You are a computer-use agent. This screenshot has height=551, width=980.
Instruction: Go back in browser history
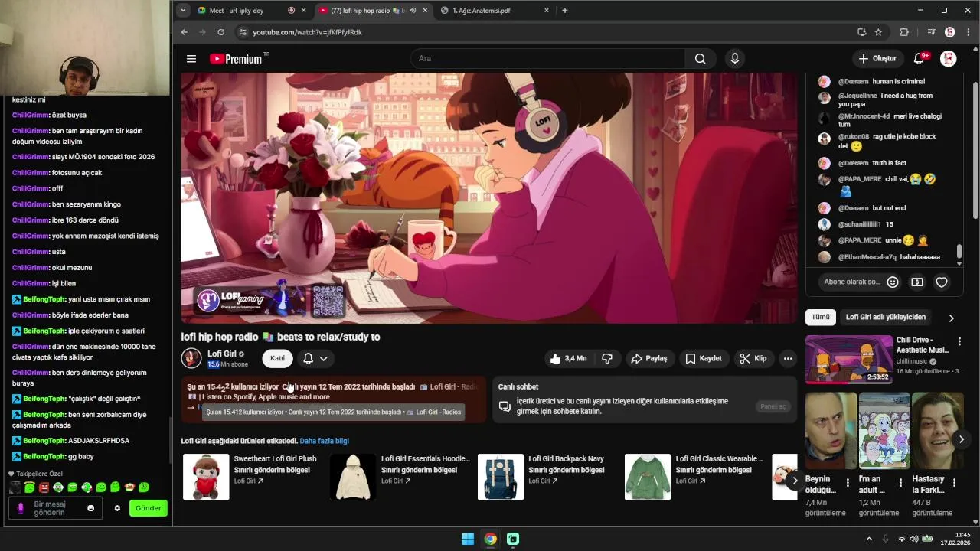click(x=185, y=32)
